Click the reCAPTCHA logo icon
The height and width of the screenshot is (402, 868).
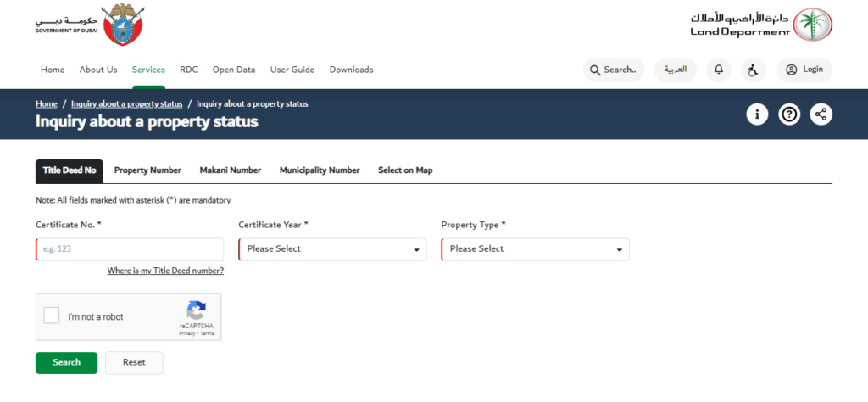point(197,310)
